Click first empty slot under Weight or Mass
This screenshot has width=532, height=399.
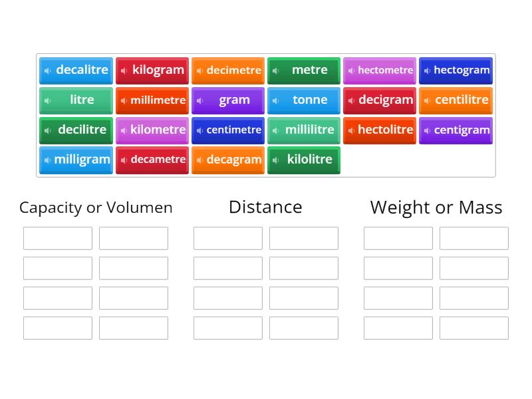pyautogui.click(x=398, y=238)
